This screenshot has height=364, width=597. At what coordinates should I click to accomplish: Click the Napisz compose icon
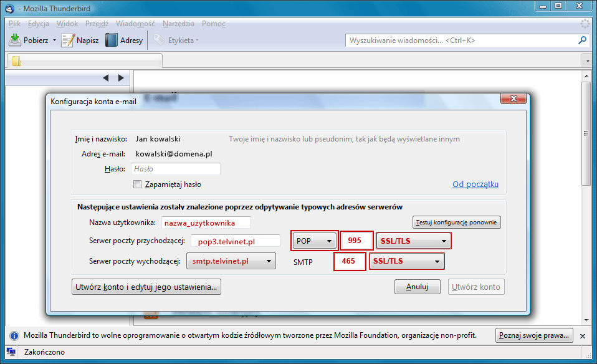coord(68,40)
